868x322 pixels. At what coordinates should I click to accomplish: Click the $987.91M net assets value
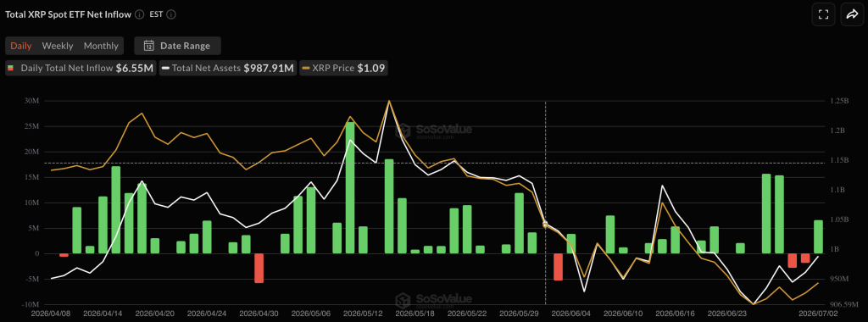269,69
